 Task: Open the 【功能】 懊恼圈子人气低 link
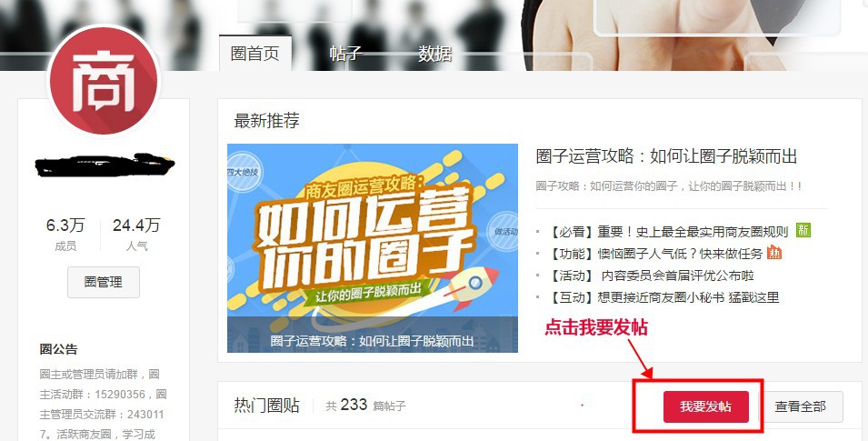coord(655,254)
